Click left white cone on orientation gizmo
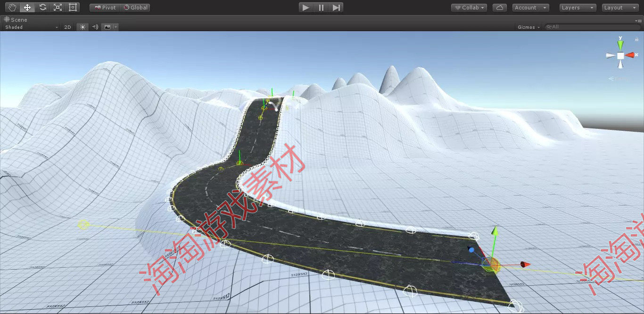644x314 pixels. tap(611, 56)
